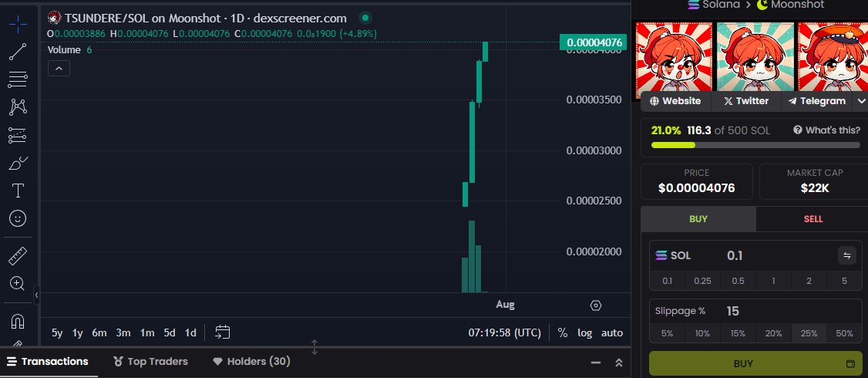Choose 5 SOL preset amount

click(x=844, y=281)
